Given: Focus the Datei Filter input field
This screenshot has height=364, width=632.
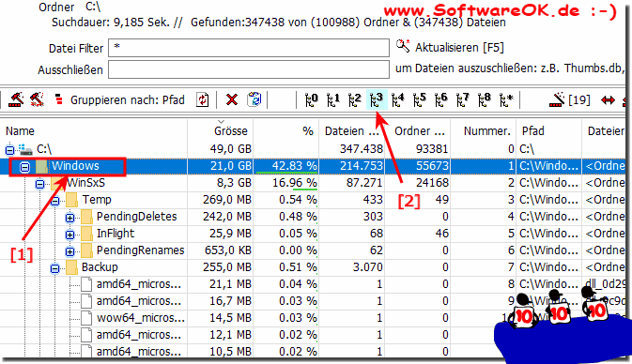Looking at the screenshot, I should [x=249, y=48].
